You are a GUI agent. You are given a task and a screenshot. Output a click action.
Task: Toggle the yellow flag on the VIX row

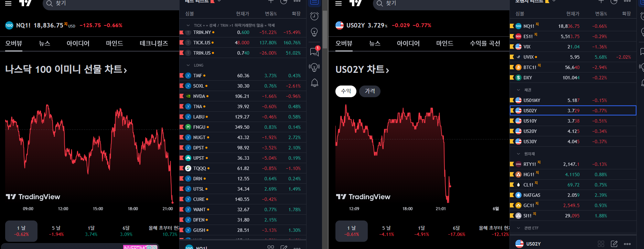pos(512,47)
